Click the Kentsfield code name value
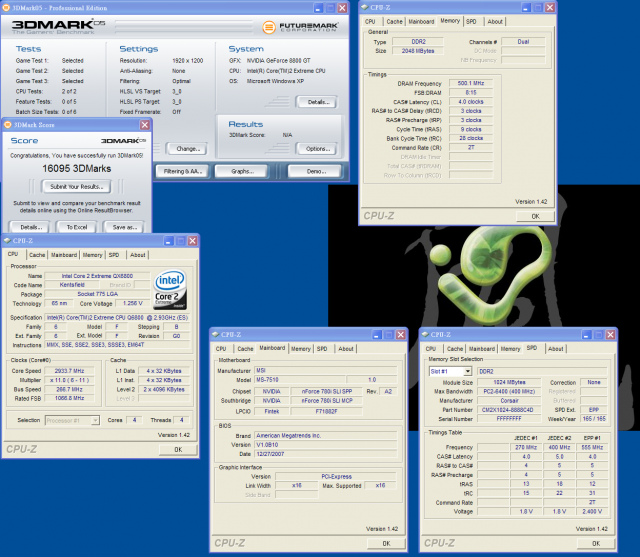The width and height of the screenshot is (640, 557). [72, 285]
